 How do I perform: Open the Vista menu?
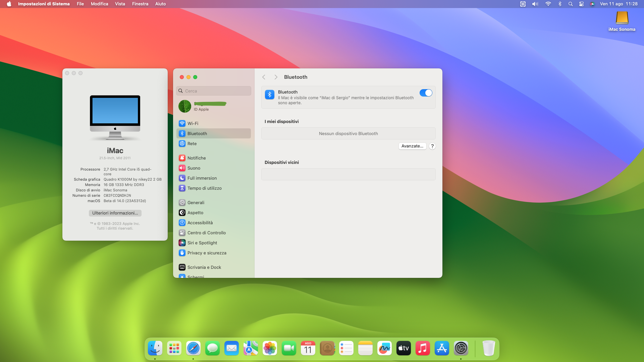(x=120, y=4)
